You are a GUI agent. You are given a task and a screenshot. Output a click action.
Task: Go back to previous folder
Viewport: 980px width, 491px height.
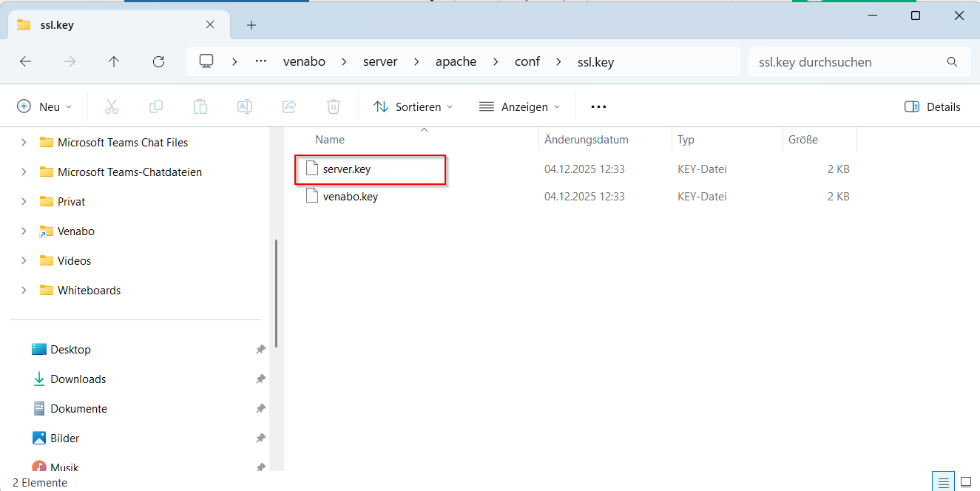click(25, 62)
